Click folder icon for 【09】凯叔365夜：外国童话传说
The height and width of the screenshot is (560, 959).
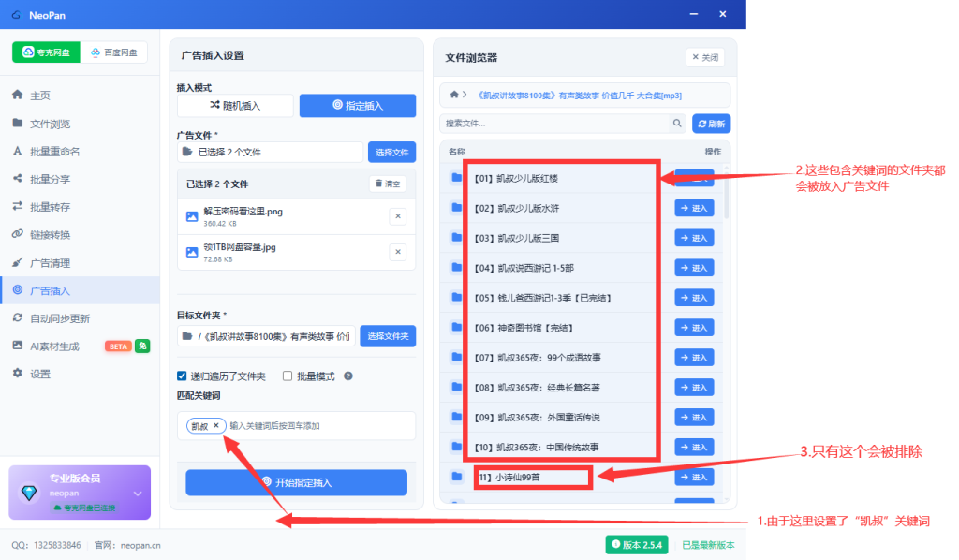tap(456, 417)
